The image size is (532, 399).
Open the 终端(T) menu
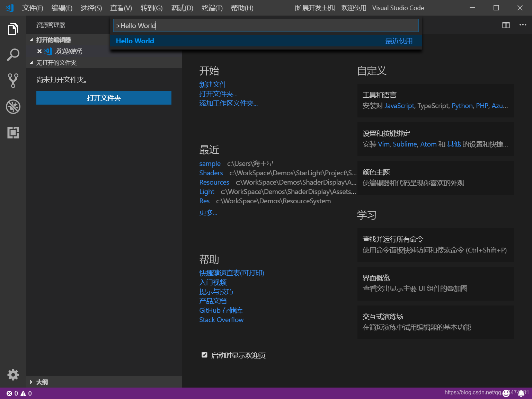pos(212,8)
